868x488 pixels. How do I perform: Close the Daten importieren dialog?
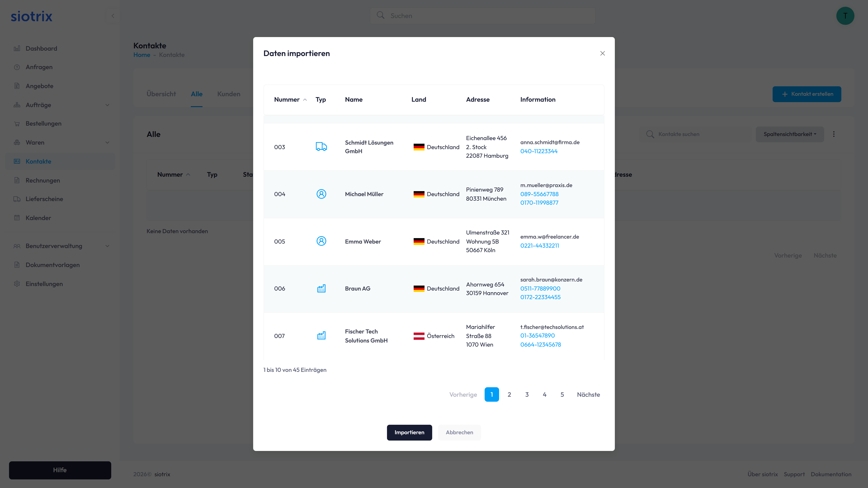click(x=602, y=53)
